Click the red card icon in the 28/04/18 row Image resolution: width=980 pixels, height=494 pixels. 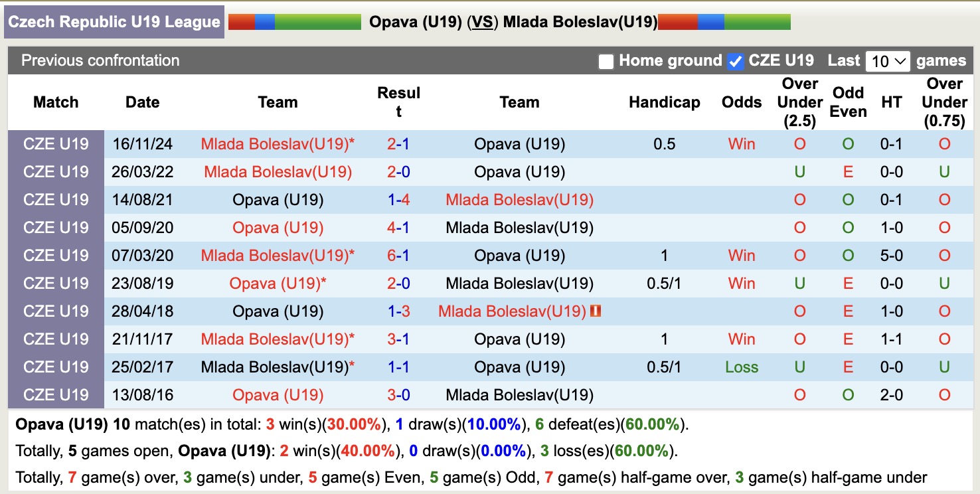point(596,310)
